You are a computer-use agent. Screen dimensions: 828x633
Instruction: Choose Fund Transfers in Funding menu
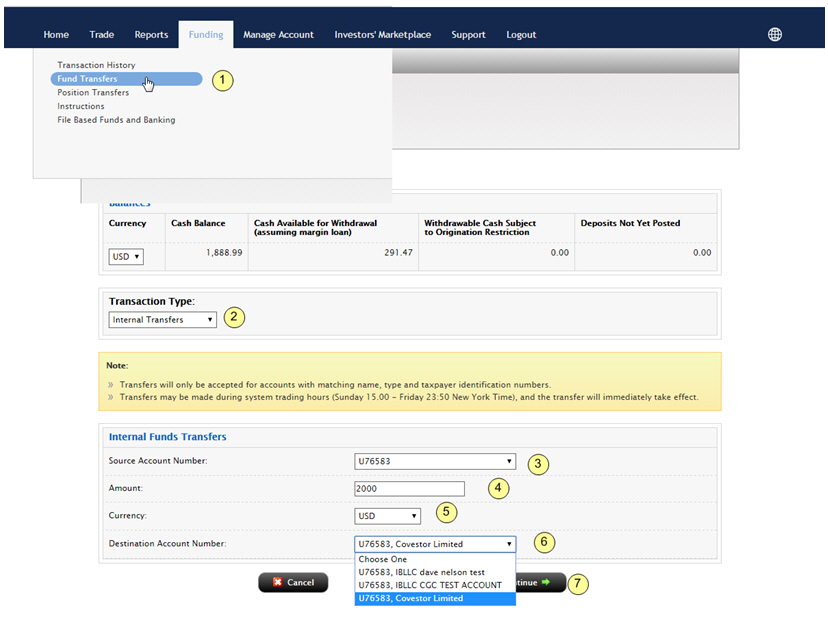pyautogui.click(x=88, y=79)
